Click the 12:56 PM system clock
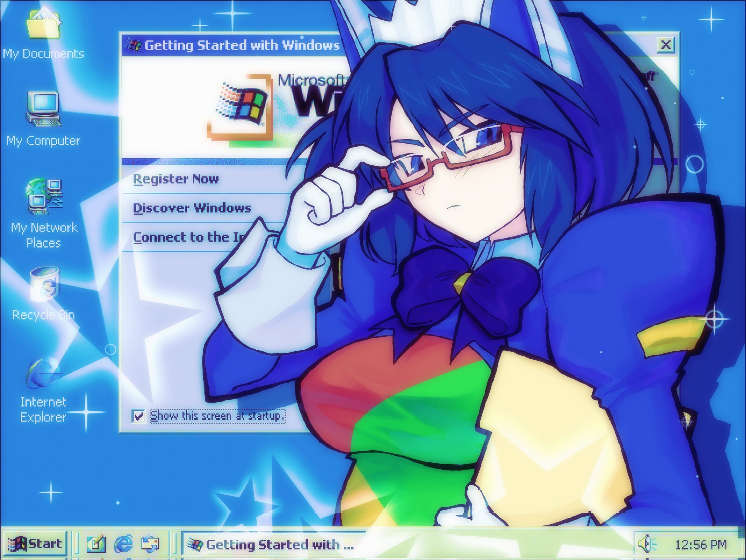The height and width of the screenshot is (560, 746). click(x=701, y=545)
